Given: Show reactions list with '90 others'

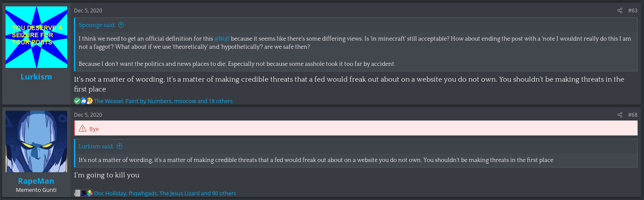Looking at the screenshot, I should coord(165,193).
